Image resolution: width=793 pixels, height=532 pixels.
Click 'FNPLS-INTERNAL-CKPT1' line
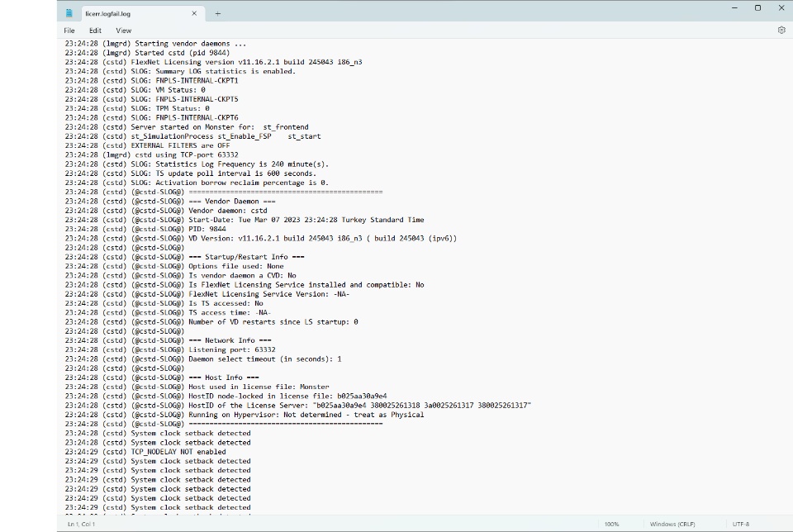pyautogui.click(x=151, y=80)
